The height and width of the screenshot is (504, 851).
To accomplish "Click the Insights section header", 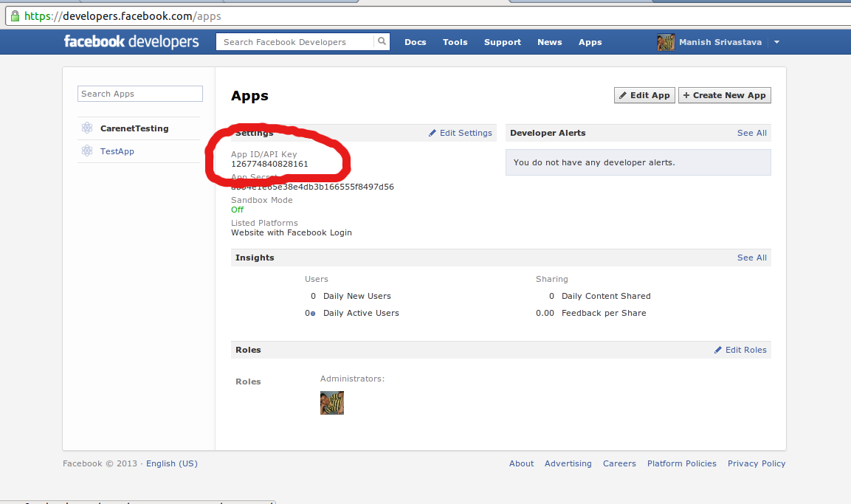I will [255, 258].
